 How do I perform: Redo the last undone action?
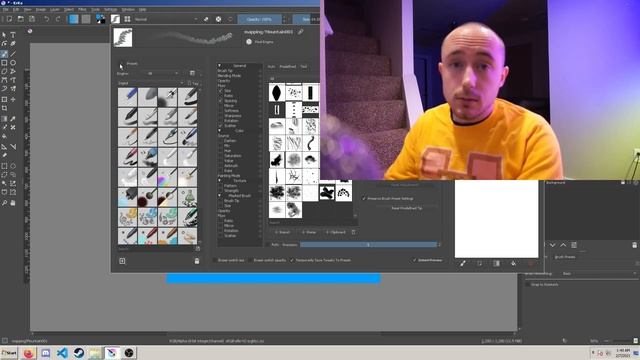point(58,19)
